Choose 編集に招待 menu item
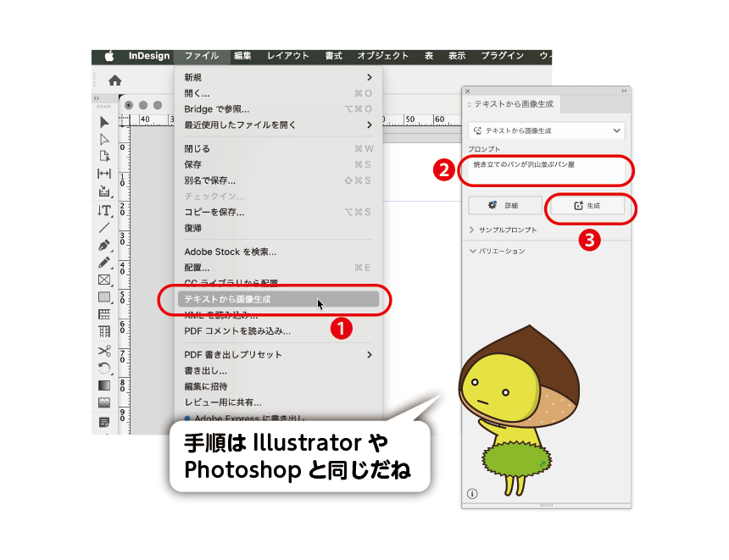 (279, 386)
